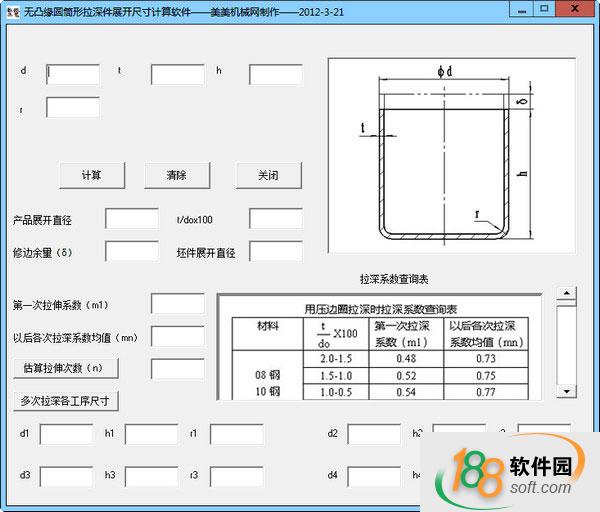Click the lookup table scroll up arrow
Image resolution: width=600 pixels, height=512 pixels.
coord(567,294)
